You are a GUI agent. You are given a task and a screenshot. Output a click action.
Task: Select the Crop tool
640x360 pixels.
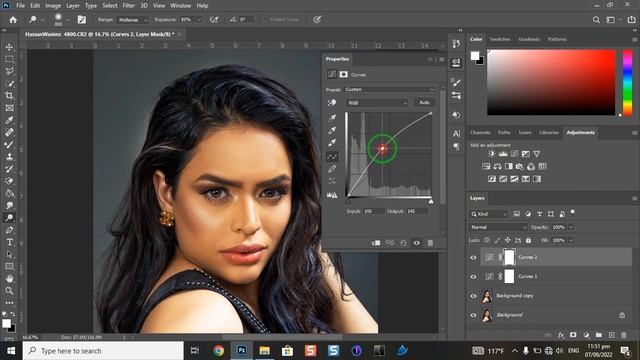point(9,96)
